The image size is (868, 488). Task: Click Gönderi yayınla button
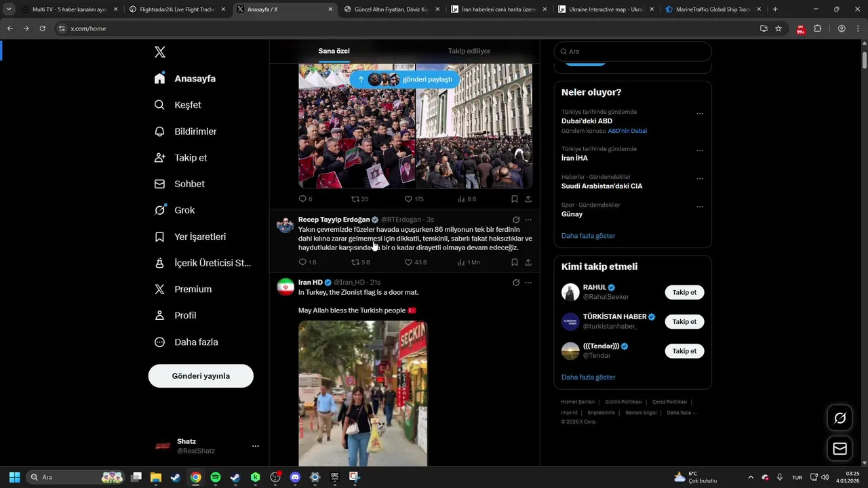click(x=201, y=376)
